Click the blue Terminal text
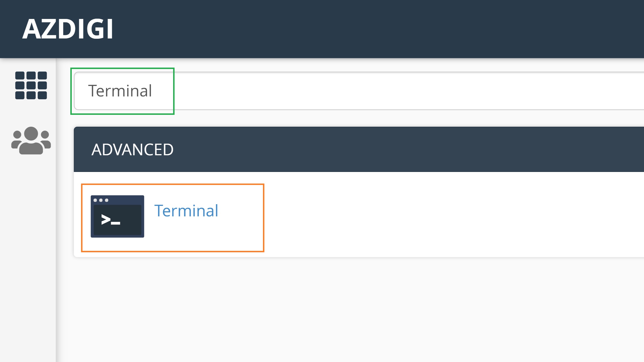Image resolution: width=644 pixels, height=362 pixels. (x=186, y=211)
